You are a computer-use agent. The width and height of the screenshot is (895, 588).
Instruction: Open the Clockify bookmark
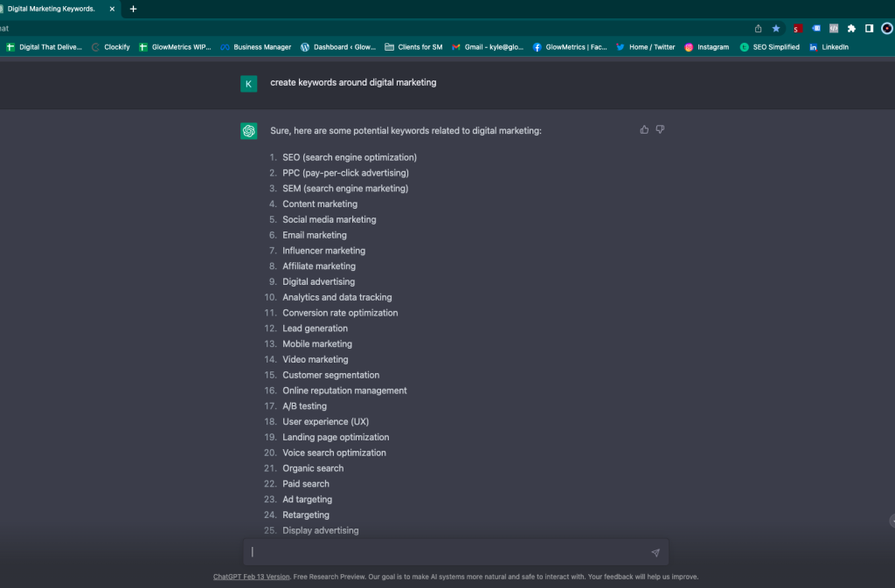pyautogui.click(x=110, y=47)
